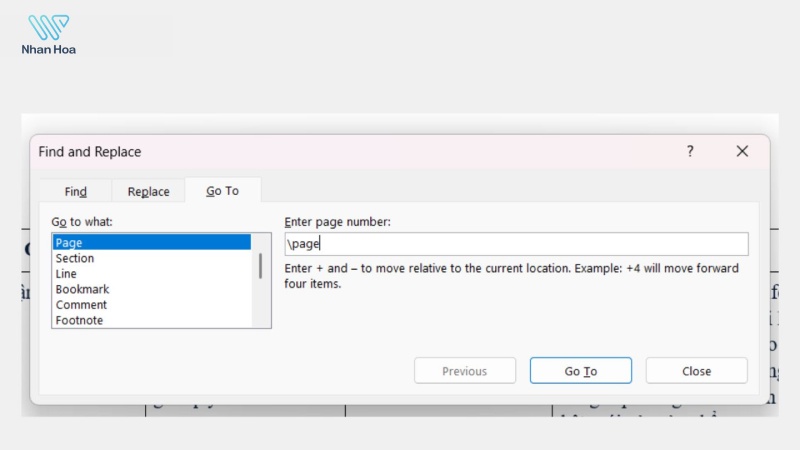Open the Replace tab
The image size is (800, 450).
click(x=148, y=191)
